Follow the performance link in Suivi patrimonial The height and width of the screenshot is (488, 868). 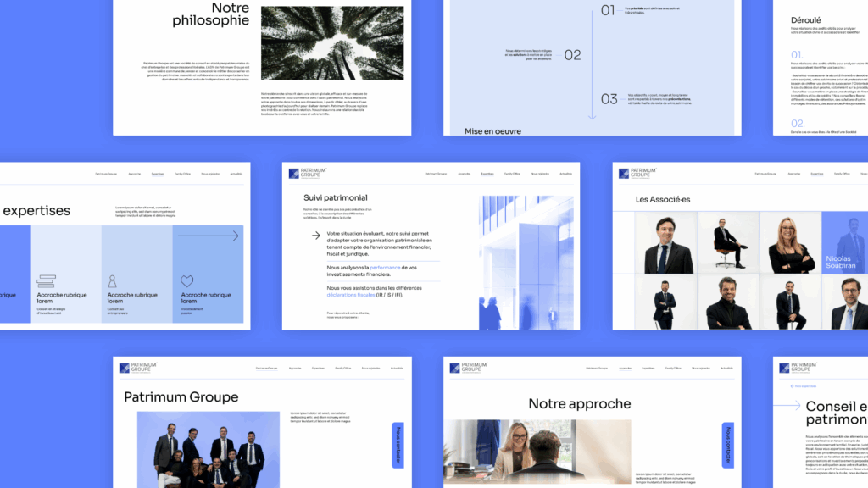385,268
